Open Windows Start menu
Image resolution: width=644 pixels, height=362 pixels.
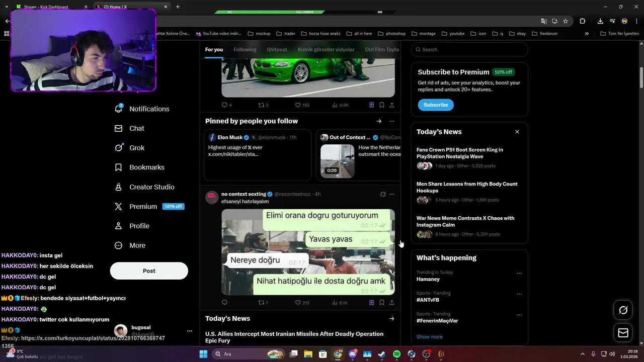(x=203, y=354)
